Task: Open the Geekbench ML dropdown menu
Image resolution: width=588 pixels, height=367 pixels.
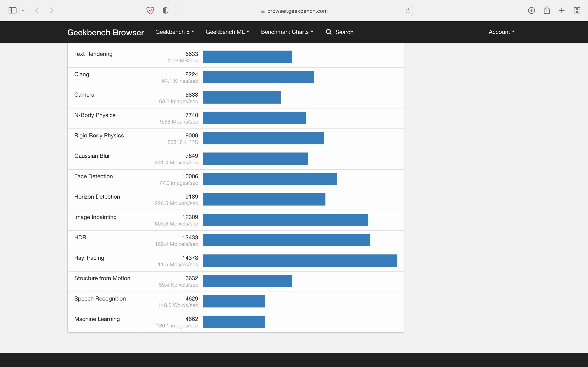Action: 227,32
